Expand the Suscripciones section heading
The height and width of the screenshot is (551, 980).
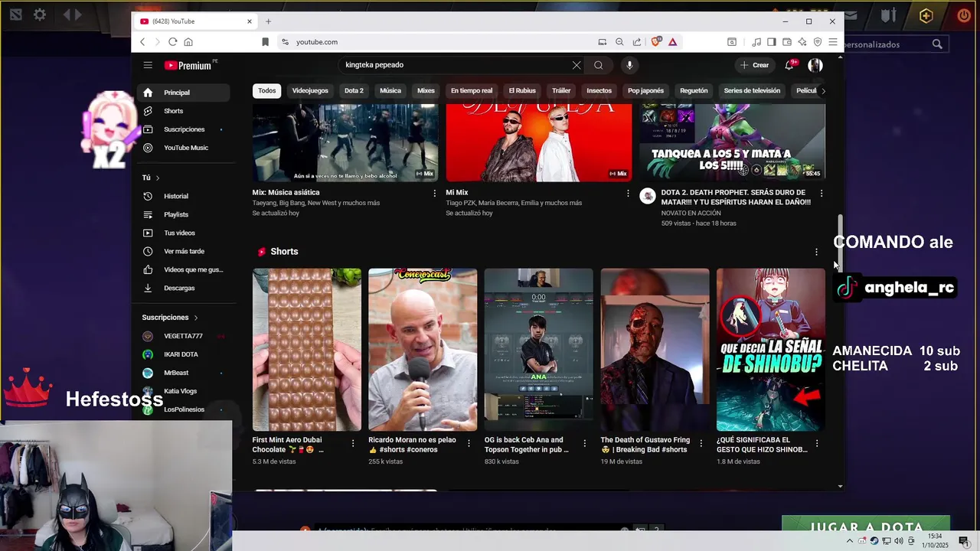pyautogui.click(x=170, y=318)
